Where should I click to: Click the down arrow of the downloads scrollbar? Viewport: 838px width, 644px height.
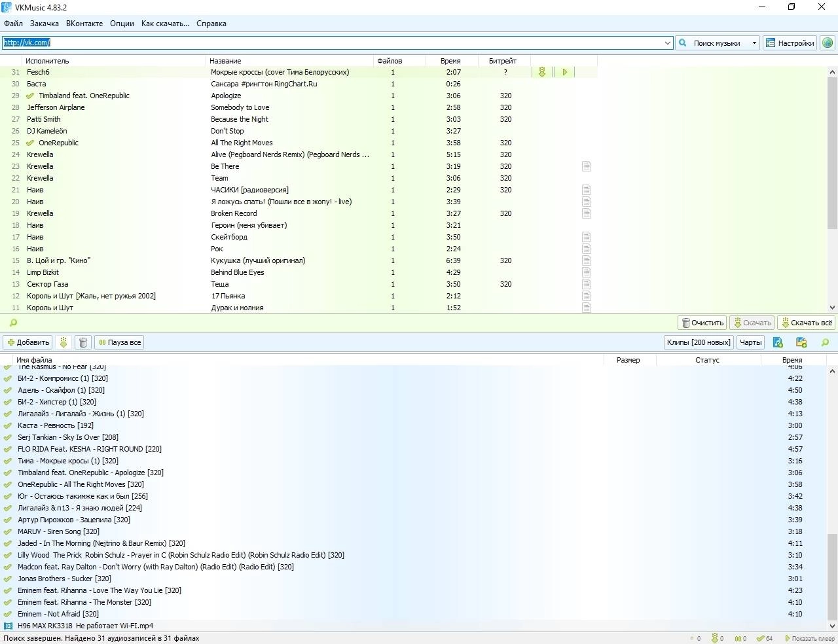[832, 626]
